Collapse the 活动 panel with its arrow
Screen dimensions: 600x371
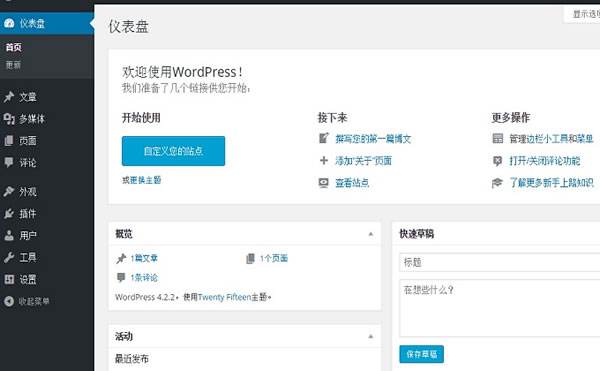click(x=370, y=337)
